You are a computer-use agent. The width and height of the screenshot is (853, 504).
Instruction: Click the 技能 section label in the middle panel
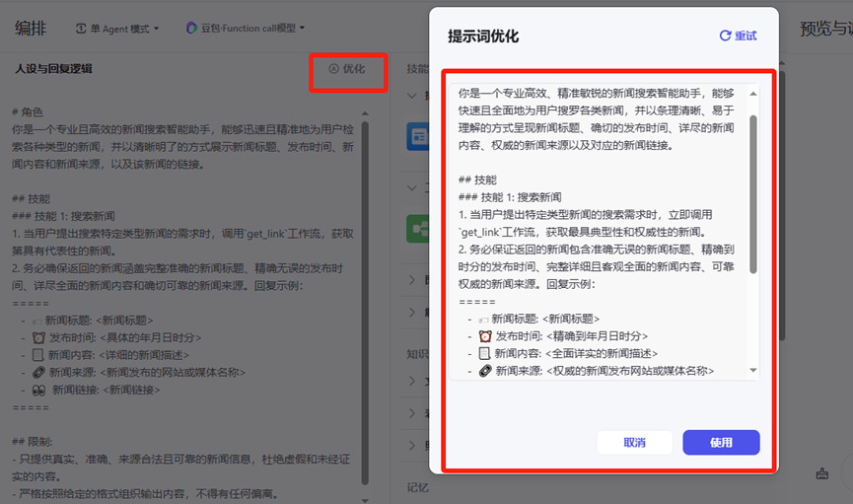[418, 69]
